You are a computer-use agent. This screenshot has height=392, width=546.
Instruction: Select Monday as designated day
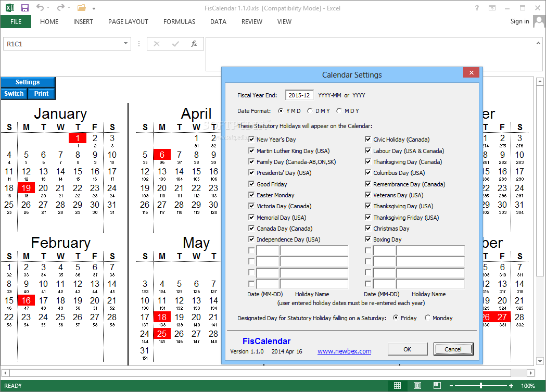click(x=428, y=318)
